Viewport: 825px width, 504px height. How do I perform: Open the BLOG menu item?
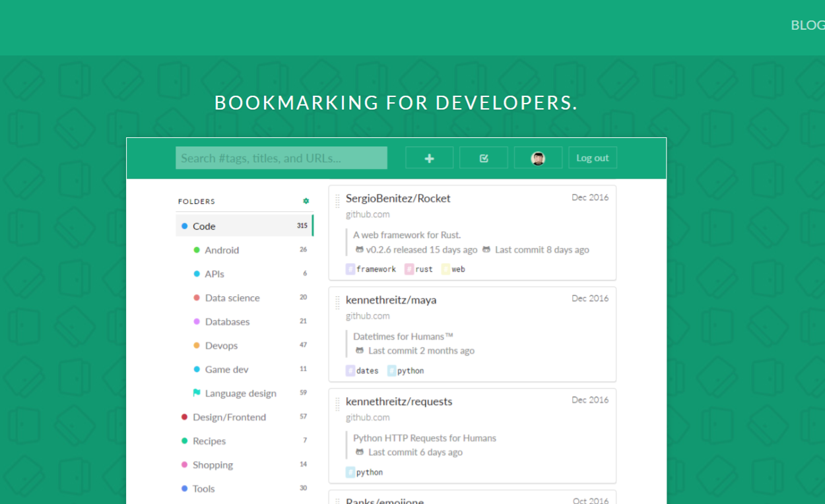click(x=807, y=25)
